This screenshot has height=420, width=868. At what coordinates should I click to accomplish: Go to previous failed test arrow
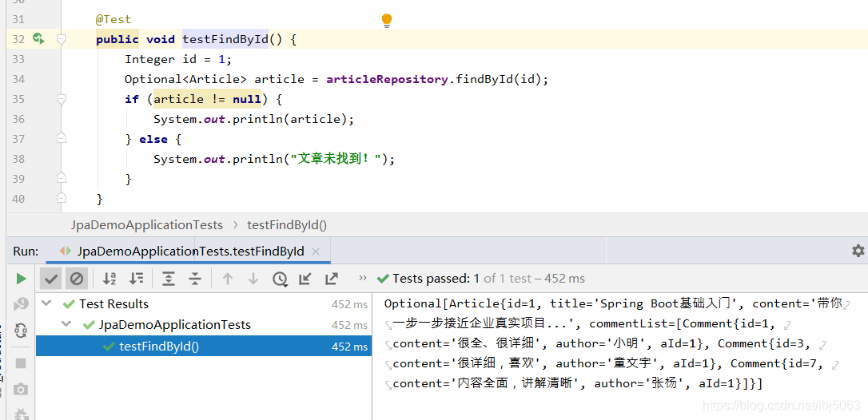(227, 279)
